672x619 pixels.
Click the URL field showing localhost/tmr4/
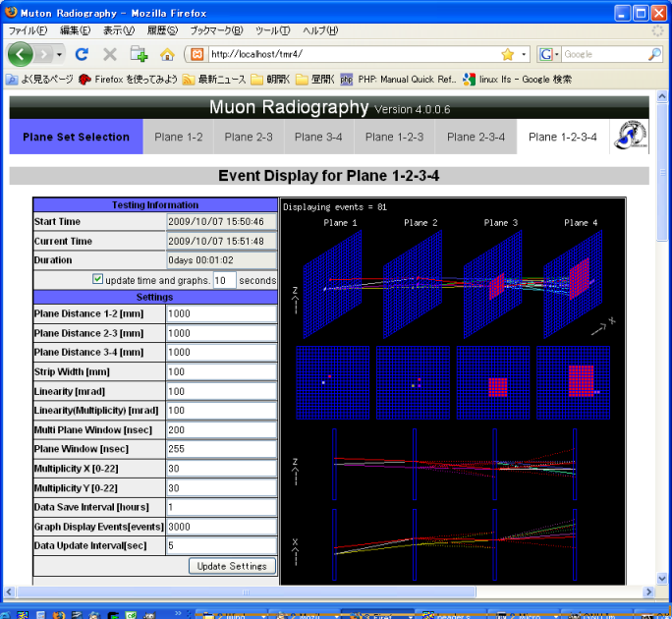point(355,54)
